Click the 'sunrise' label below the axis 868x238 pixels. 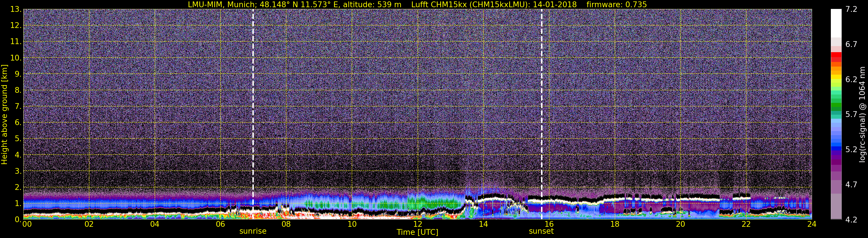tap(253, 231)
